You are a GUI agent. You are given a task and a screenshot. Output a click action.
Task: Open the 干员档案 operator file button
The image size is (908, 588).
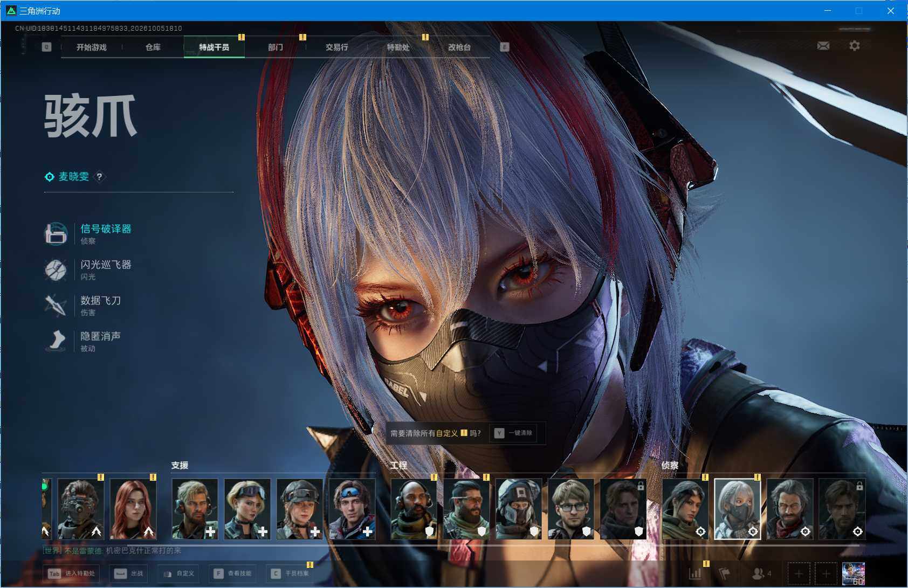click(290, 573)
